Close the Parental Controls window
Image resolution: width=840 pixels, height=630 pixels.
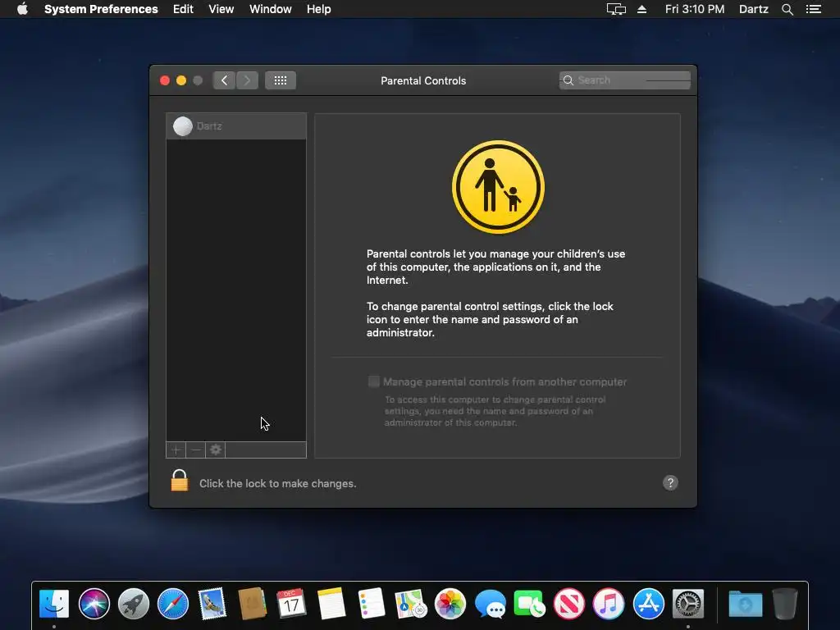pos(165,80)
